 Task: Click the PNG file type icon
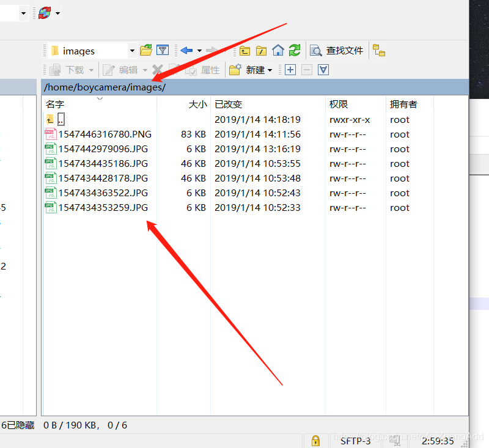tap(51, 134)
